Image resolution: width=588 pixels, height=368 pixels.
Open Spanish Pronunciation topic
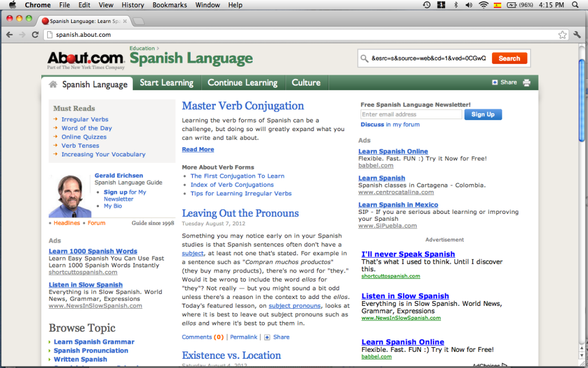coord(91,351)
